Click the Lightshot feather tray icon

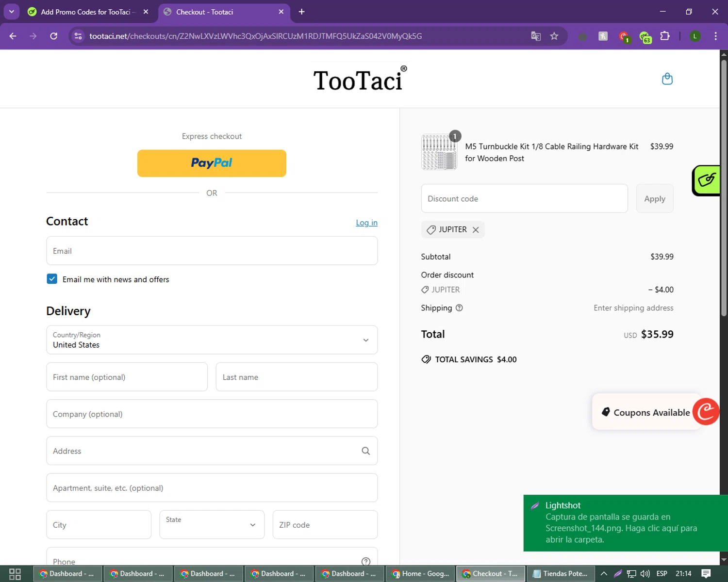pyautogui.click(x=618, y=574)
